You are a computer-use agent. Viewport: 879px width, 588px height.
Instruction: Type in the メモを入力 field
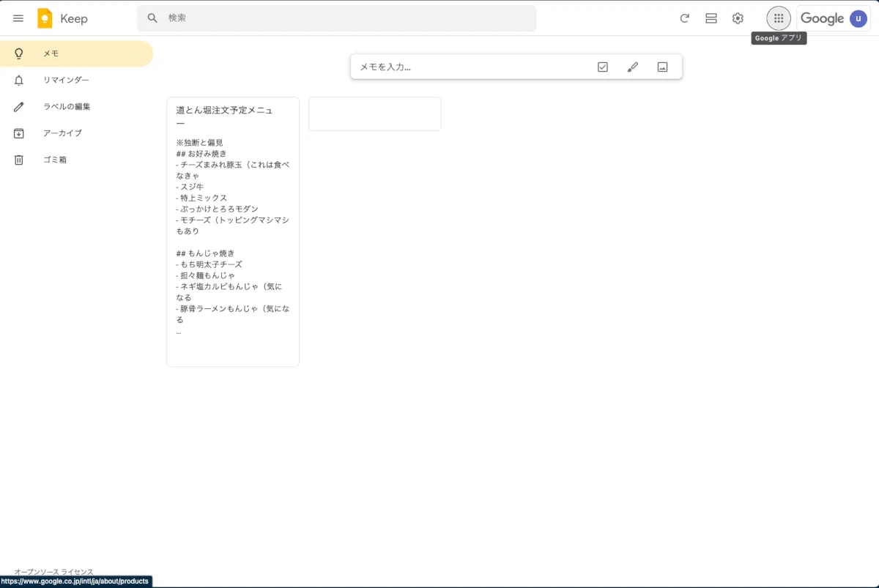click(469, 67)
